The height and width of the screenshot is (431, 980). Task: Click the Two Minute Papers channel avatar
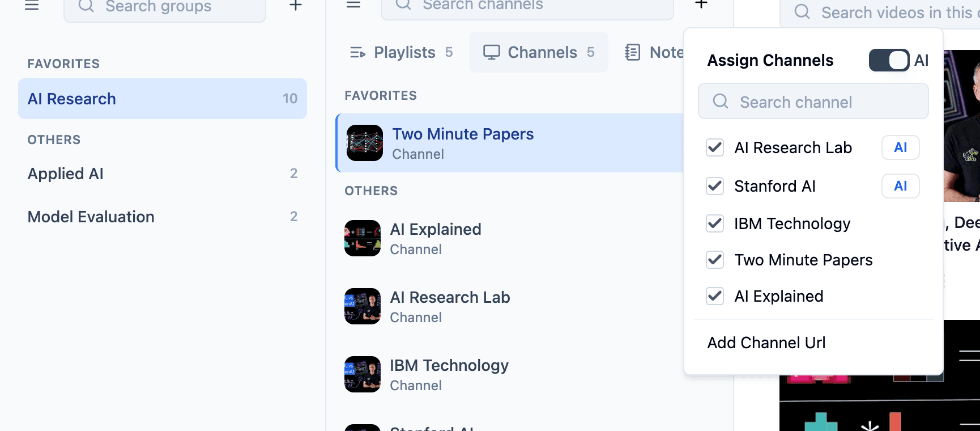pyautogui.click(x=365, y=143)
